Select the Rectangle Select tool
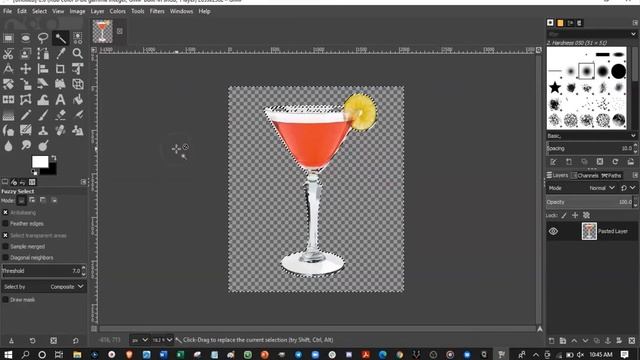 [x=8, y=38]
